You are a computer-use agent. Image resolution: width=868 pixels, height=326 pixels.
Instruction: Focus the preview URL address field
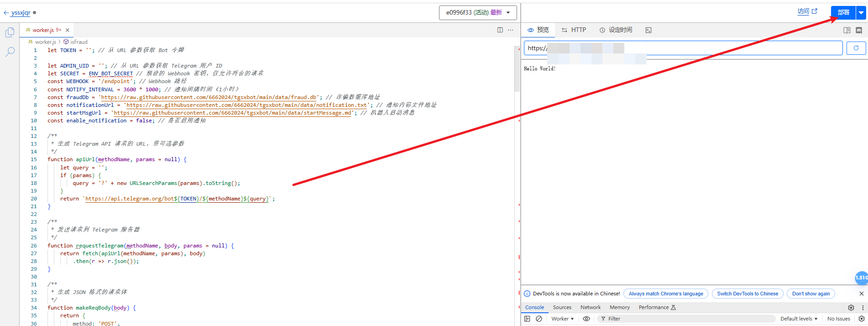(x=683, y=48)
